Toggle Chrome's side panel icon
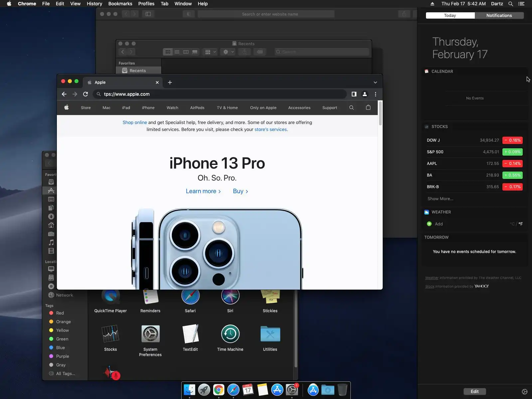 tap(354, 94)
